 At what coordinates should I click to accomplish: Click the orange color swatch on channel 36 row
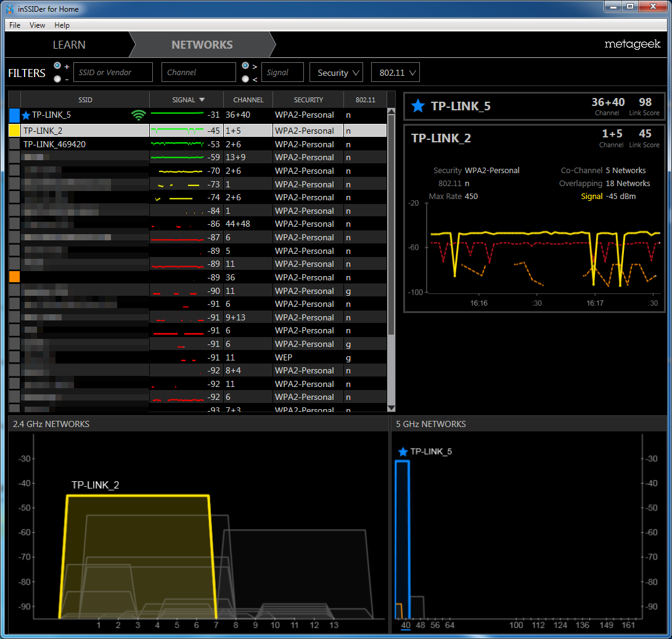[x=14, y=277]
